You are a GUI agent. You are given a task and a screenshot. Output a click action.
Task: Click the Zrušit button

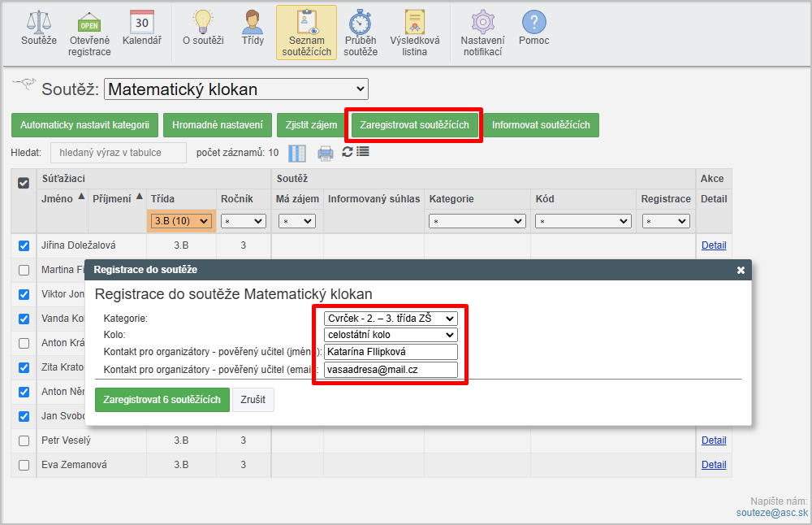click(x=253, y=400)
